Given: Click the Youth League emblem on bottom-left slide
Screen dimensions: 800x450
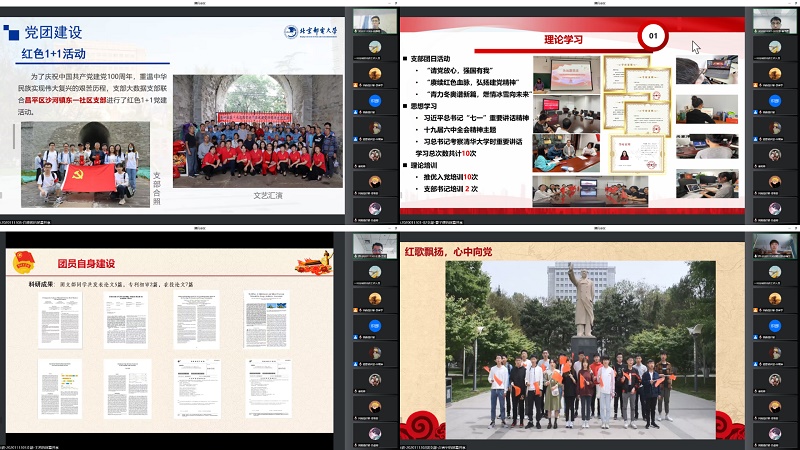Looking at the screenshot, I should coord(24,263).
